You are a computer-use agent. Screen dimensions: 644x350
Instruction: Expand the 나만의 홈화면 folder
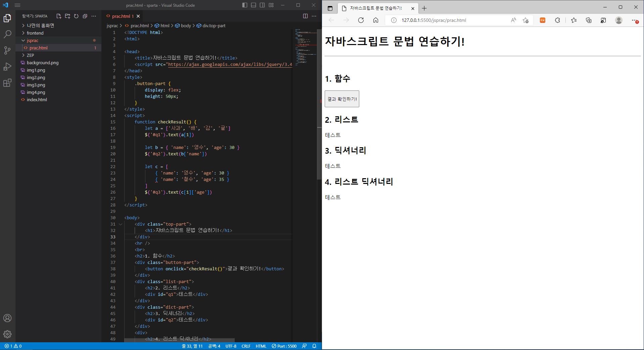click(58, 26)
